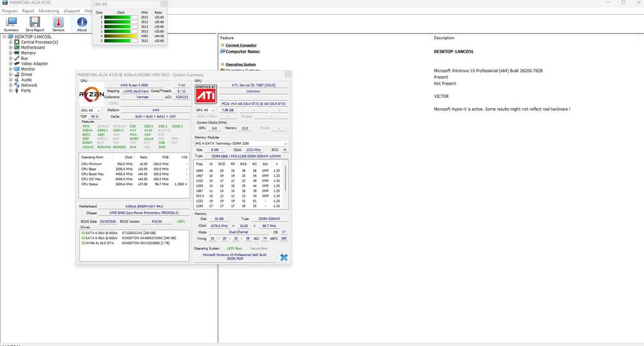Expand the Network tree node
The height and width of the screenshot is (346, 644).
click(11, 85)
